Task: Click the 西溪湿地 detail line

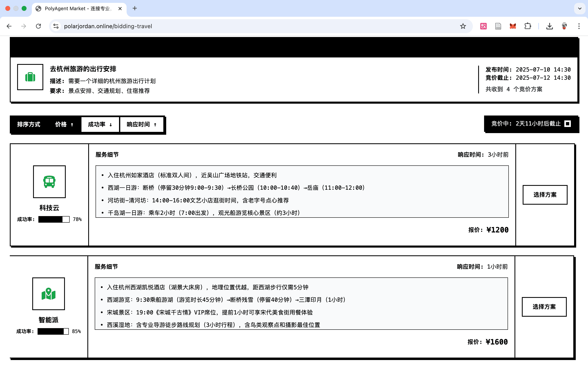Action: coord(214,325)
